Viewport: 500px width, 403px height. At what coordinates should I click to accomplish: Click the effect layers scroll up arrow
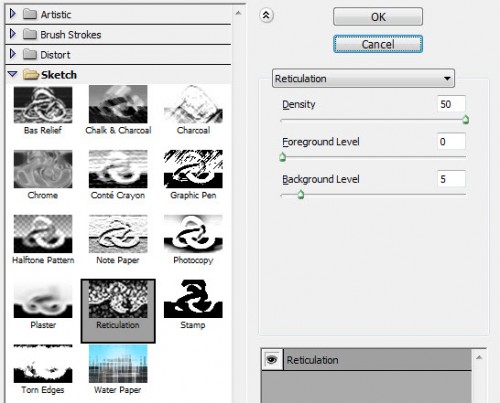point(479,357)
